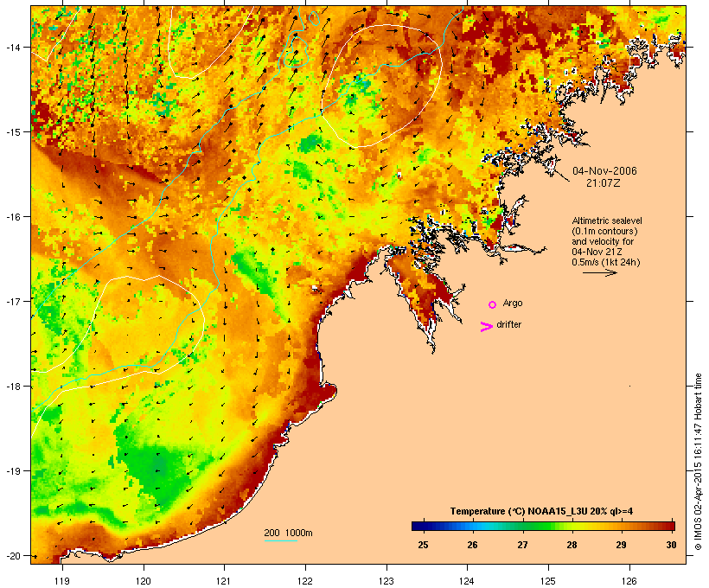This screenshot has width=709, height=588.
Task: Click the colorbar tick label '25'
Action: pos(423,545)
